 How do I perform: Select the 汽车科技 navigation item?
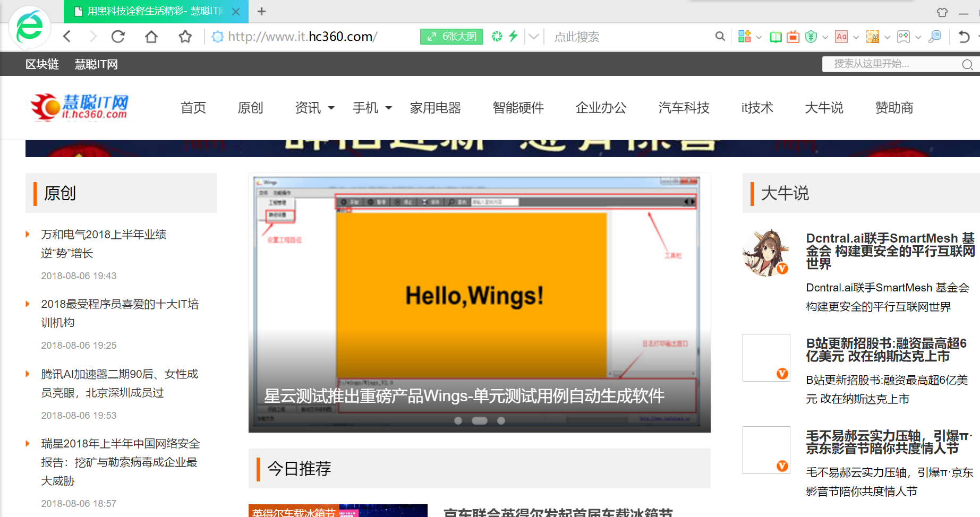(x=684, y=108)
